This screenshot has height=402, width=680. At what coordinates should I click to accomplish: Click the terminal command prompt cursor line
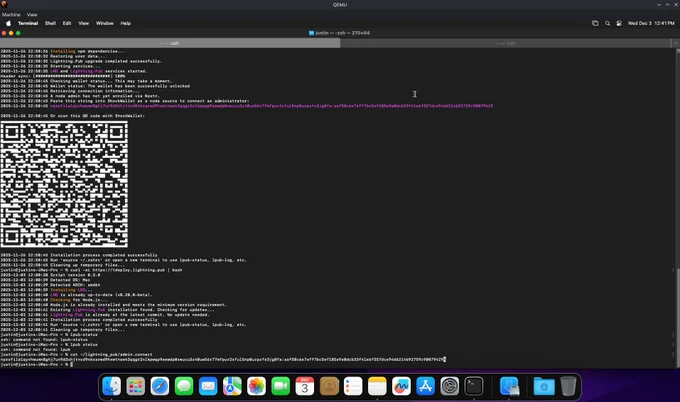[36, 365]
